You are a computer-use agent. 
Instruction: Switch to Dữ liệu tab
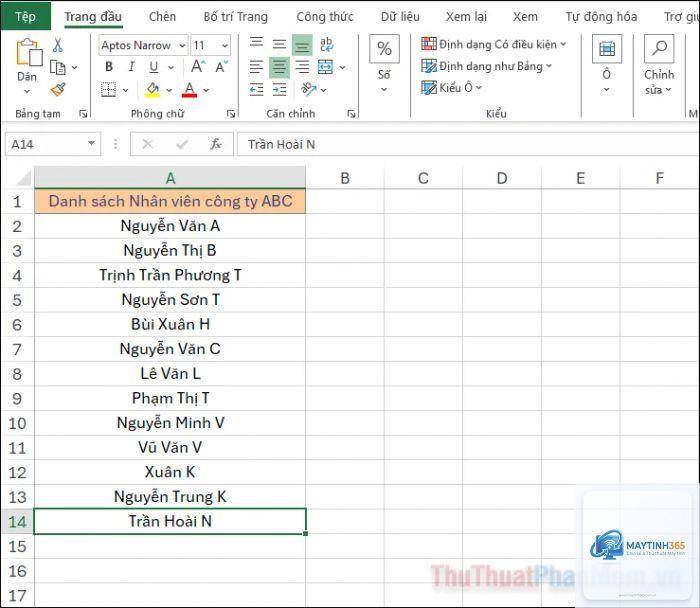(400, 17)
